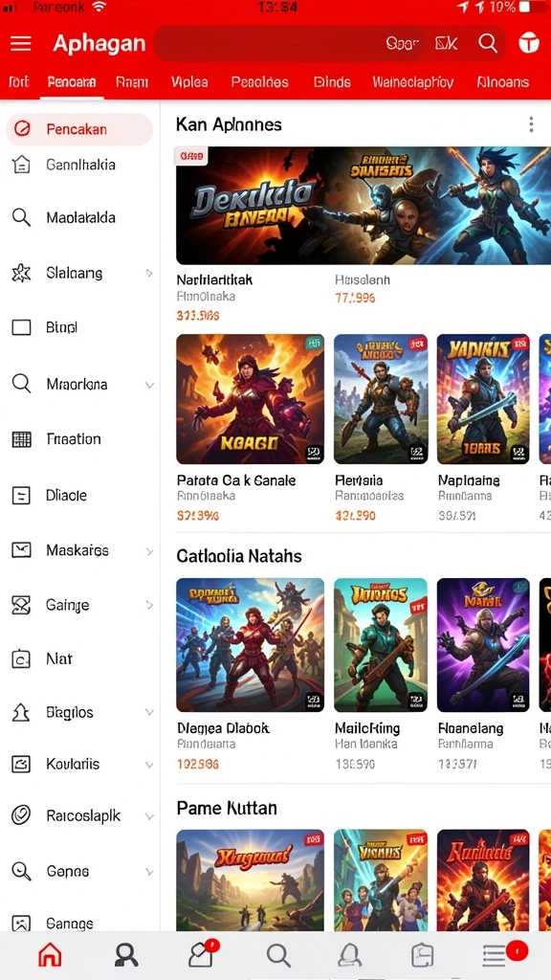551x980 pixels.
Task: Expand the Mraorlona sidebar chevron
Action: tap(149, 385)
